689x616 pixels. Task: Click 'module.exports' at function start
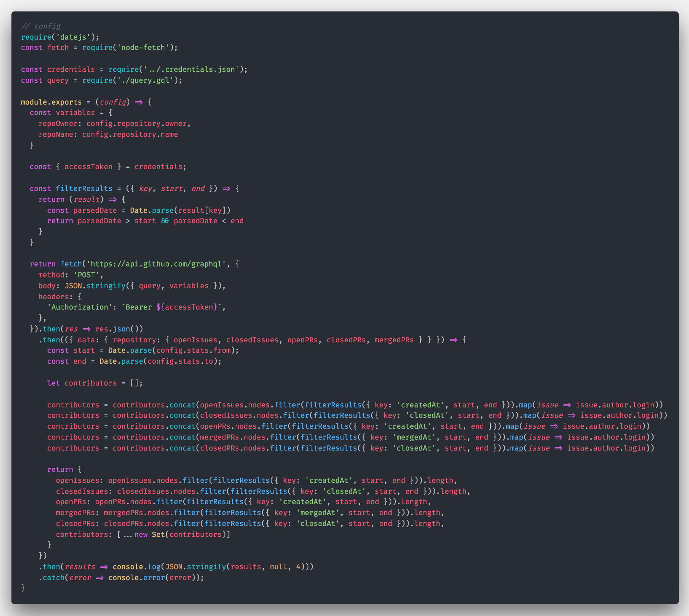[51, 102]
